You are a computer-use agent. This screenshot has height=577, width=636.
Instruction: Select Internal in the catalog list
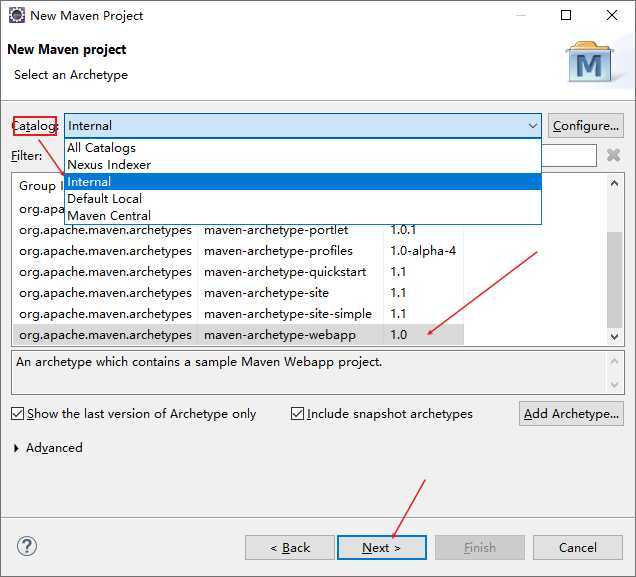[303, 182]
